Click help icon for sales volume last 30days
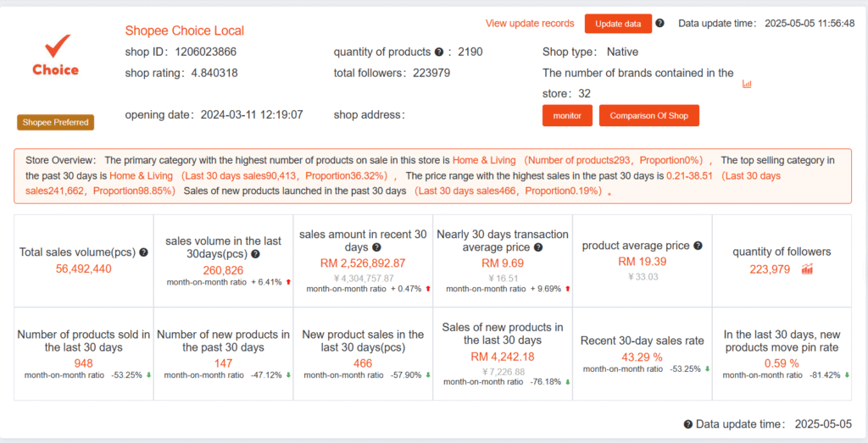 [x=255, y=254]
